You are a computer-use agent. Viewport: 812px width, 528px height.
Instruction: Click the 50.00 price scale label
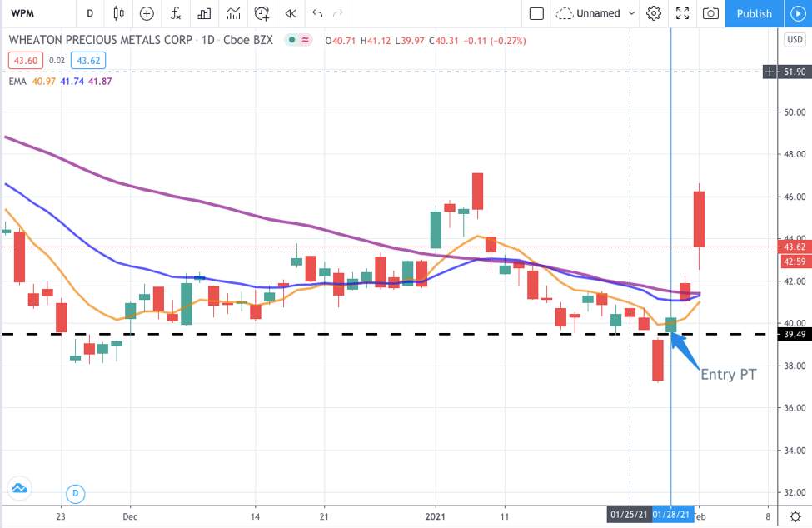coord(795,112)
